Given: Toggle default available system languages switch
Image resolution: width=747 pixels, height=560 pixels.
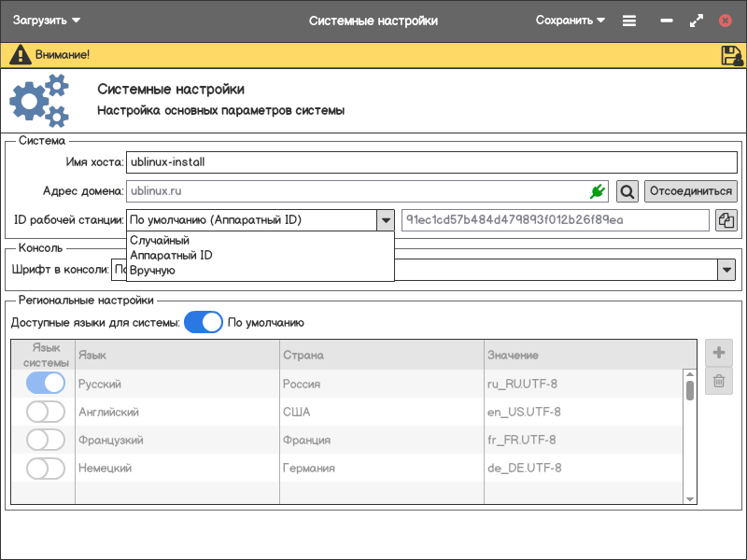Looking at the screenshot, I should pyautogui.click(x=203, y=323).
